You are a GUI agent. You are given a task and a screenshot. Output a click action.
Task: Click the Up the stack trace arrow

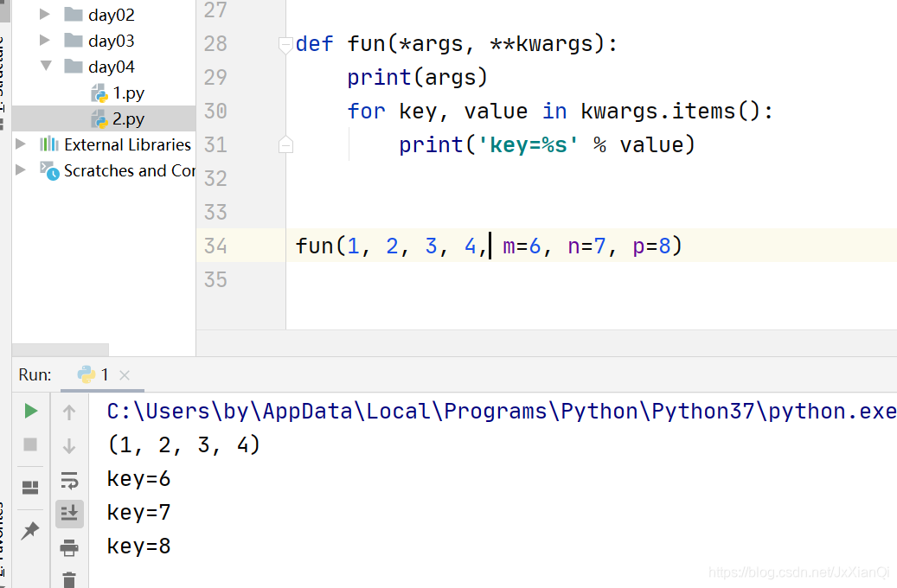tap(69, 412)
